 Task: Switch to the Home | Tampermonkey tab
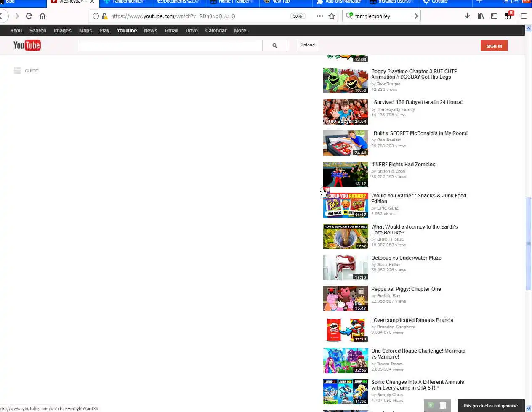[x=233, y=2]
